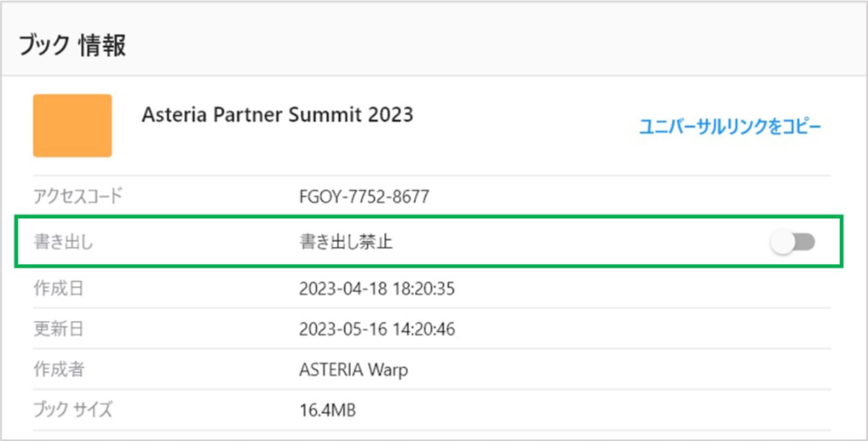The width and height of the screenshot is (868, 441).
Task: Click the アクセスコード label
Action: point(78,196)
